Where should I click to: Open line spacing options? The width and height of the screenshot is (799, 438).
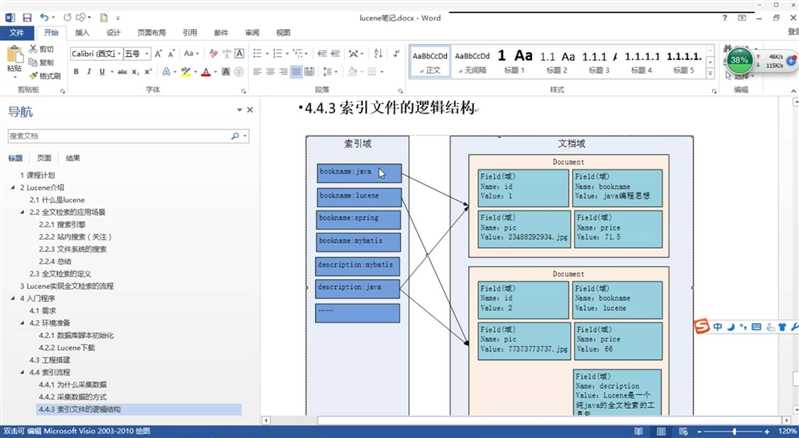pyautogui.click(x=328, y=72)
